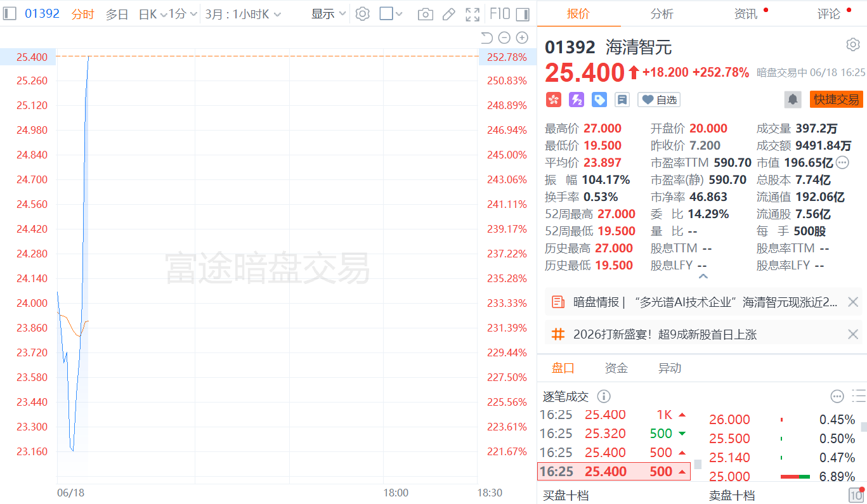The height and width of the screenshot is (504, 867).
Task: Expand the chart to fullscreen
Action: tap(473, 14)
